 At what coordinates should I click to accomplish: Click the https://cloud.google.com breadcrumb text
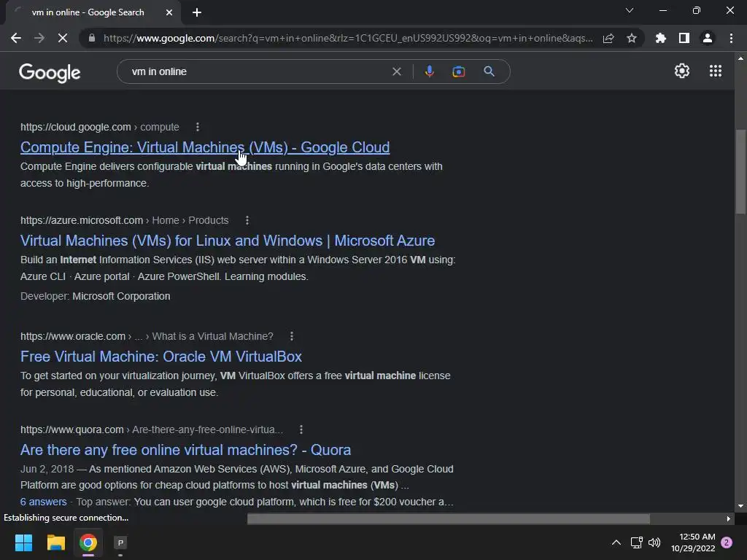tap(76, 127)
